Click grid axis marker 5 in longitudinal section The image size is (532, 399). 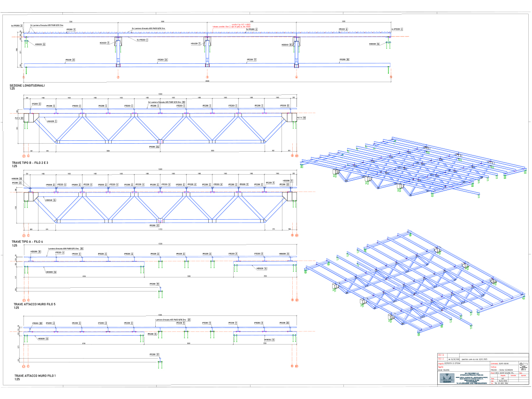click(x=391, y=77)
